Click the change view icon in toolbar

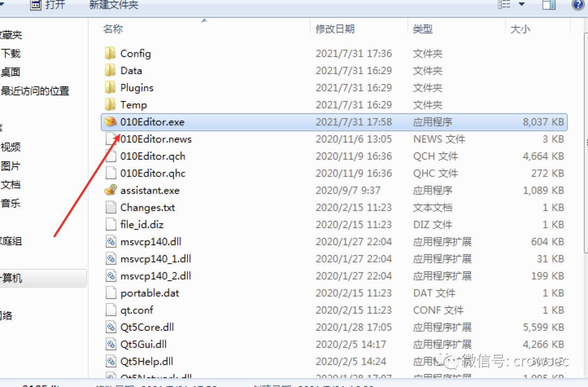(504, 4)
